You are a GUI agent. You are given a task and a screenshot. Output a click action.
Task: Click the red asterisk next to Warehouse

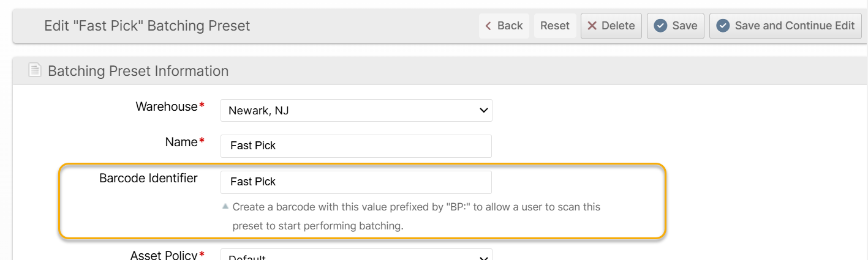pos(202,107)
